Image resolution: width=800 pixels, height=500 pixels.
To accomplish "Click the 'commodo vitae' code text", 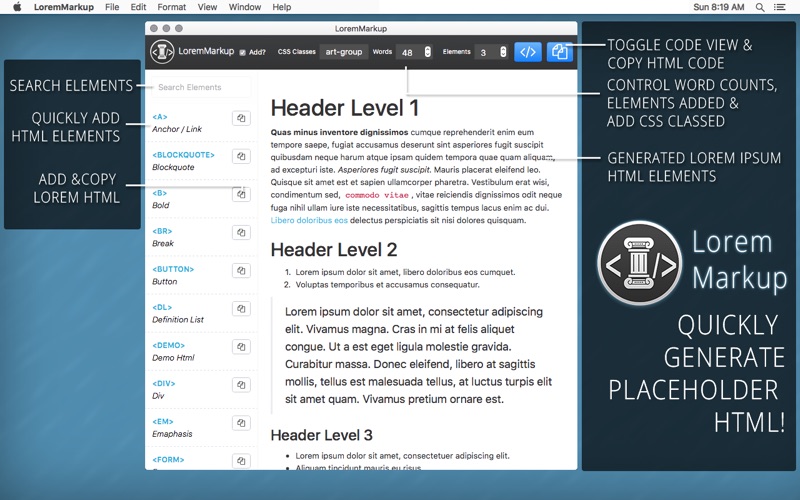I will pyautogui.click(x=377, y=195).
